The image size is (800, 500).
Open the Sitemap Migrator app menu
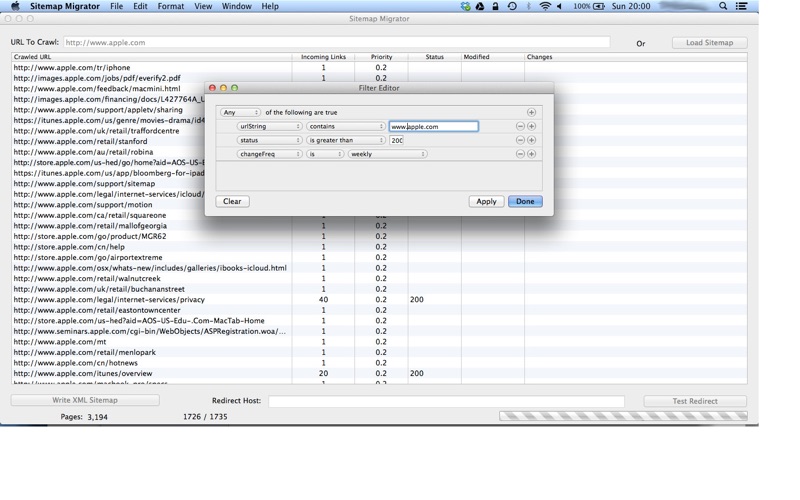pos(65,6)
